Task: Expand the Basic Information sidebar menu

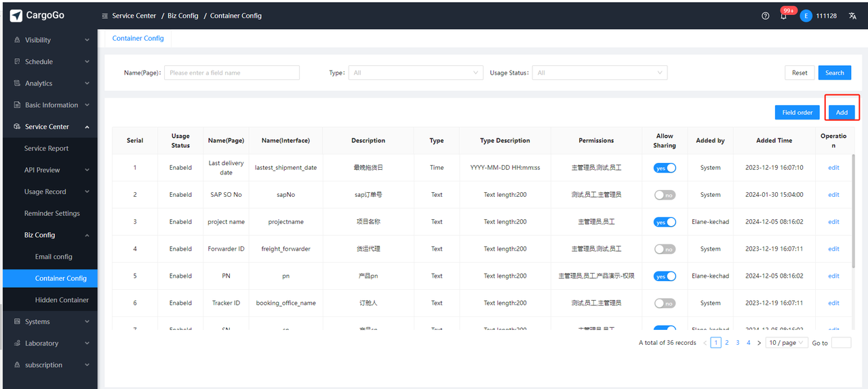Action: pos(87,105)
